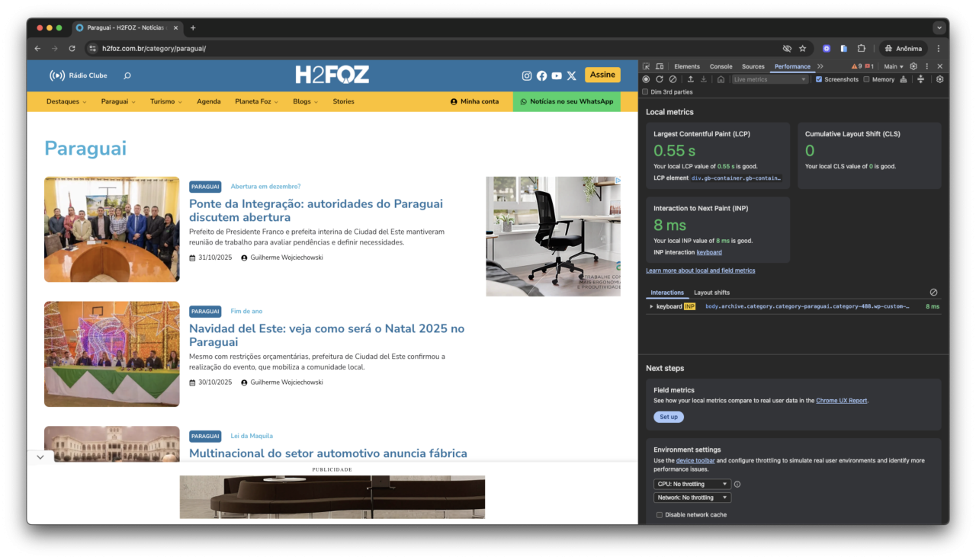Toggle the device toolbar icon
The height and width of the screenshot is (560, 976).
pyautogui.click(x=660, y=67)
